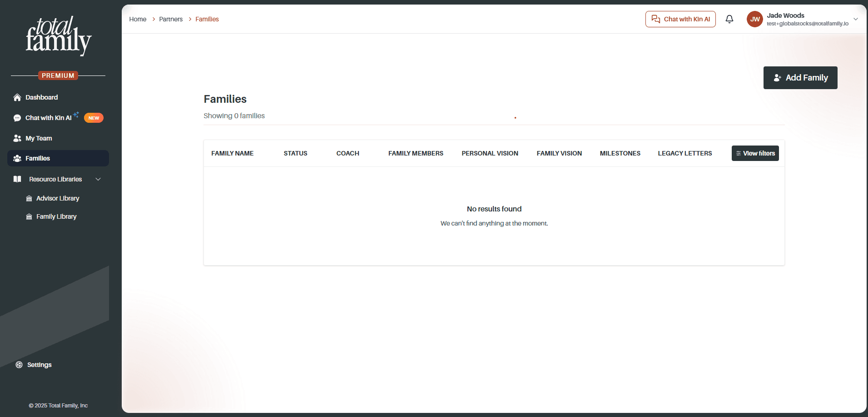Click the PERSONAL VISION column header
868x417 pixels.
(490, 153)
